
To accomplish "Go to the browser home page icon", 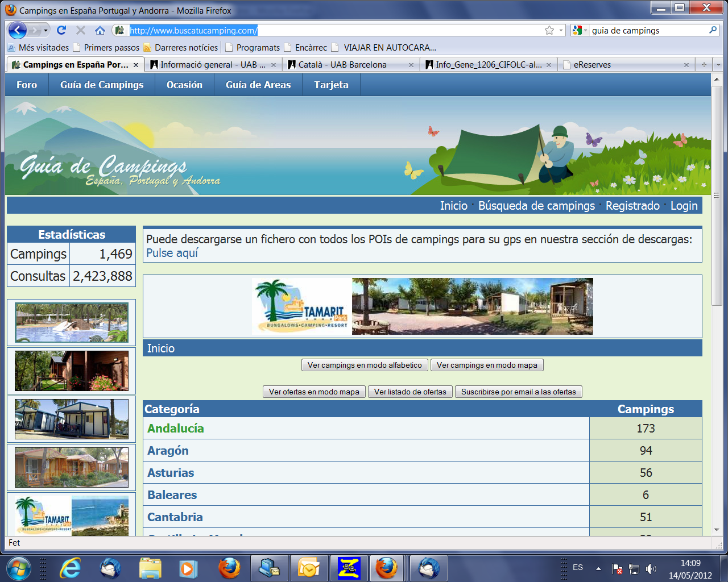I will pos(100,31).
